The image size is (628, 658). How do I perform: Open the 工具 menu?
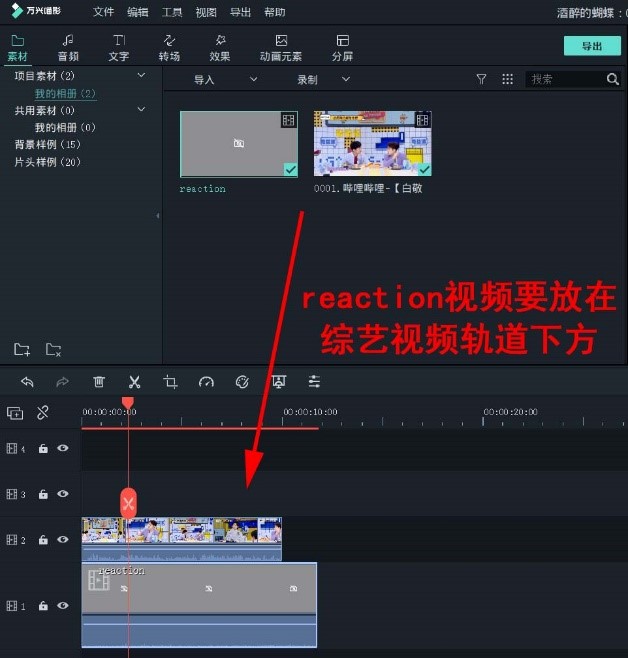point(172,12)
